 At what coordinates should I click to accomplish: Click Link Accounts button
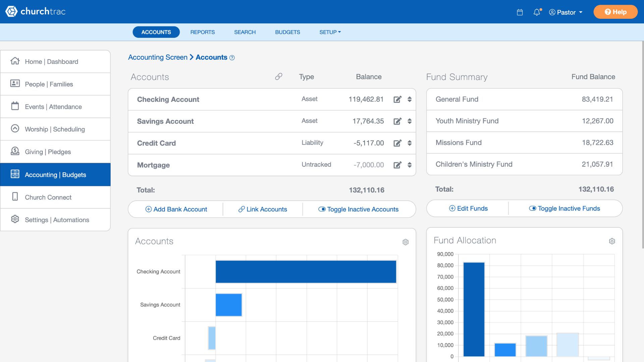(x=263, y=209)
